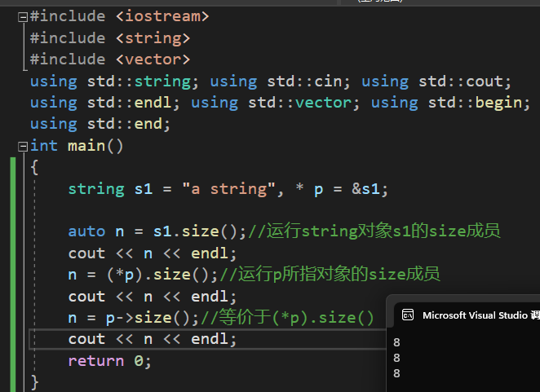Click the first output line in console
This screenshot has height=392, width=540.
tap(396, 342)
